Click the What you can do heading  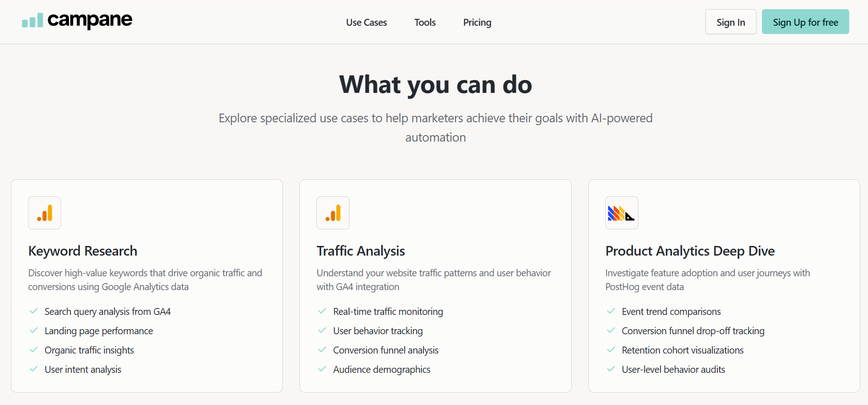click(x=435, y=84)
